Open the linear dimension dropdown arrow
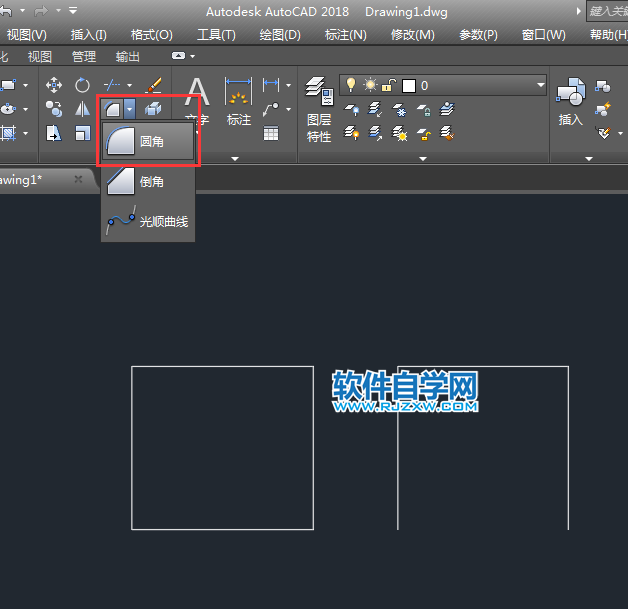Viewport: 628px width, 609px height. click(289, 86)
